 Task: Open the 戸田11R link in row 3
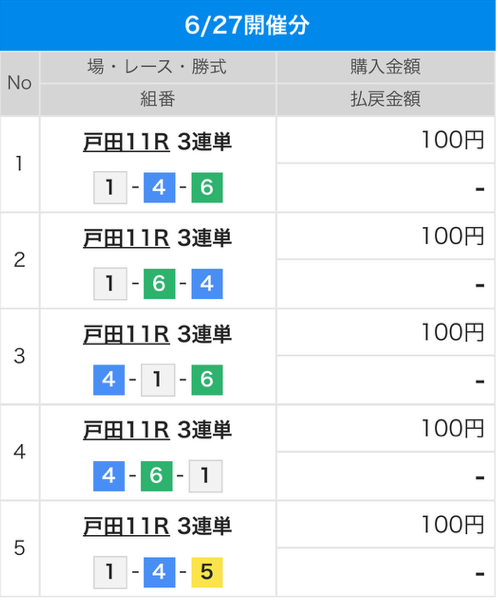(126, 334)
